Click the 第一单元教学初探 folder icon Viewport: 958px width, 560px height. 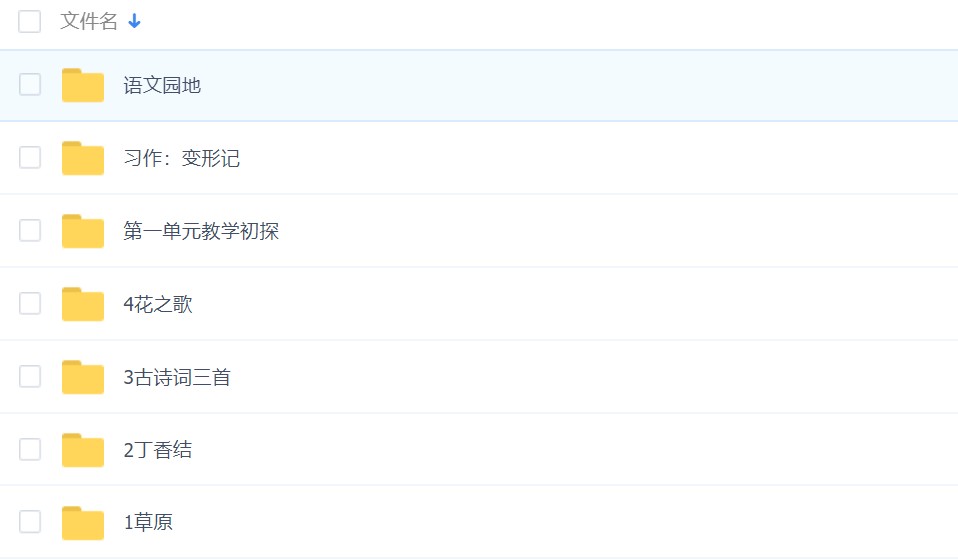(83, 231)
